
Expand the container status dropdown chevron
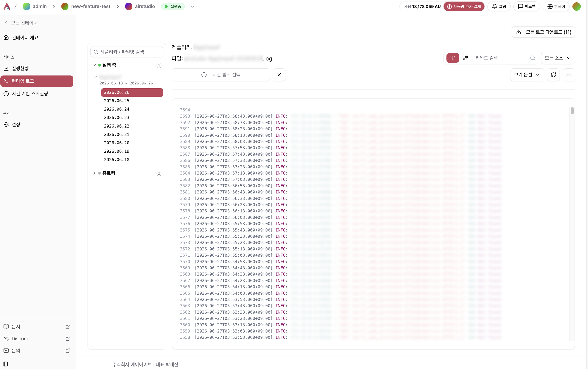pyautogui.click(x=192, y=7)
